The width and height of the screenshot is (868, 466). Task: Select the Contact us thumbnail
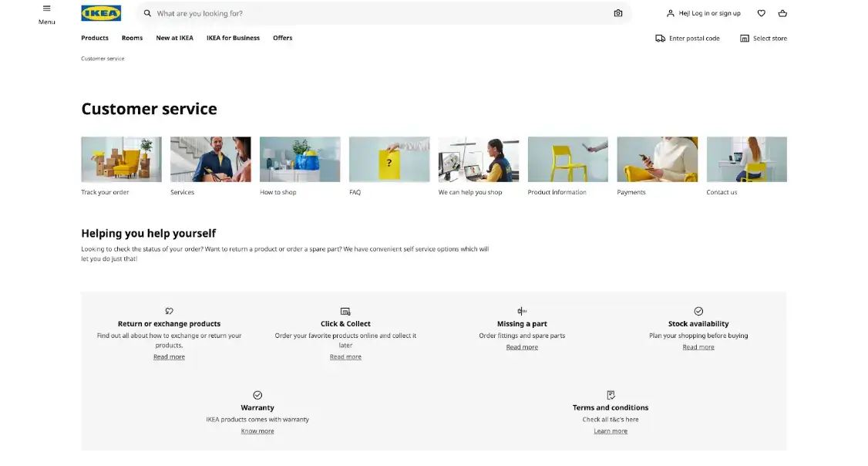click(x=746, y=159)
